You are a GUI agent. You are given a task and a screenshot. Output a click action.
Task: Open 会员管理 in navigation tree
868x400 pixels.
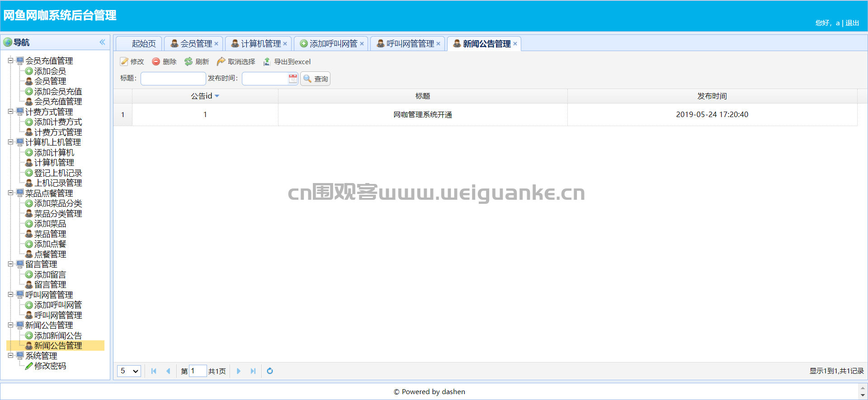click(x=50, y=81)
